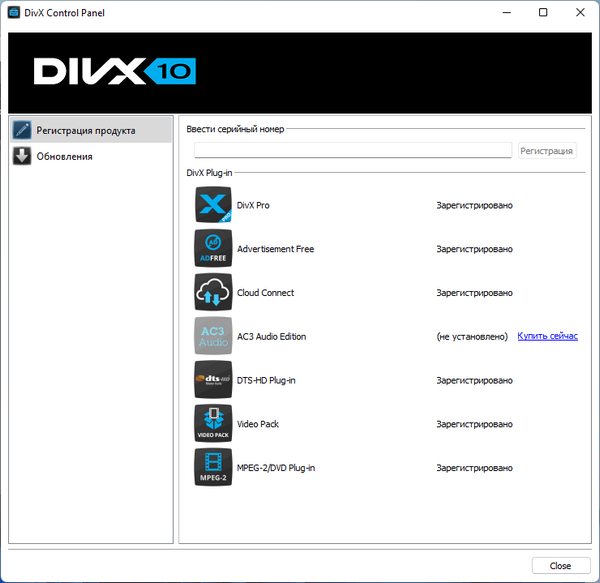This screenshot has width=600, height=583.
Task: Click the pencil icon for product registration
Action: coord(22,130)
